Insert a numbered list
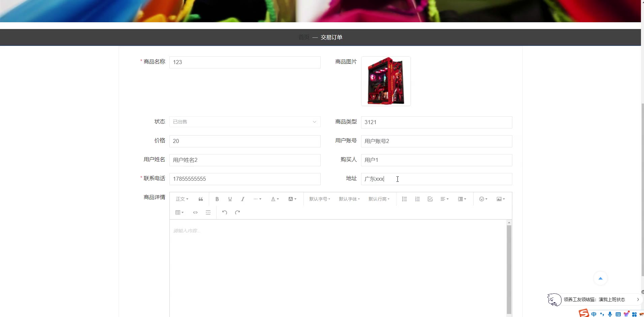 [x=417, y=199]
